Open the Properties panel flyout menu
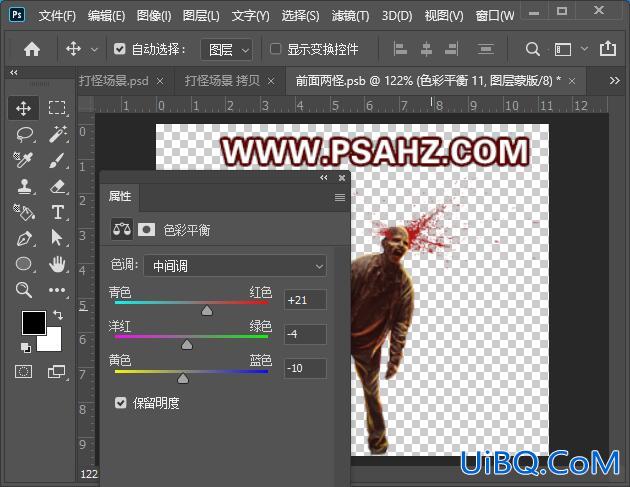Image resolution: width=630 pixels, height=487 pixels. coord(340,197)
